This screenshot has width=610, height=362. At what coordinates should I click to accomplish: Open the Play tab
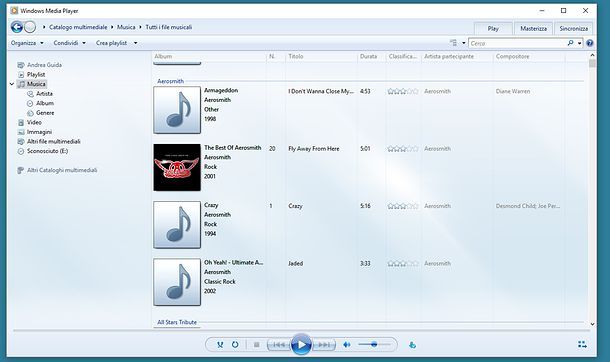pyautogui.click(x=493, y=28)
